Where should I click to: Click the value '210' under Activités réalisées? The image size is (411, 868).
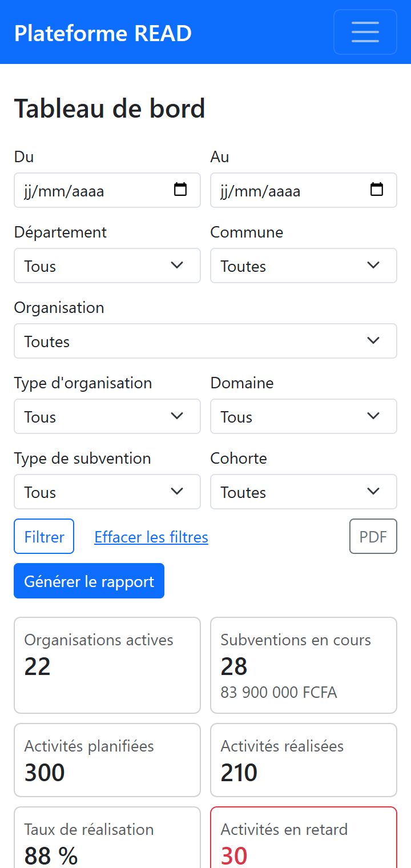[x=239, y=773]
